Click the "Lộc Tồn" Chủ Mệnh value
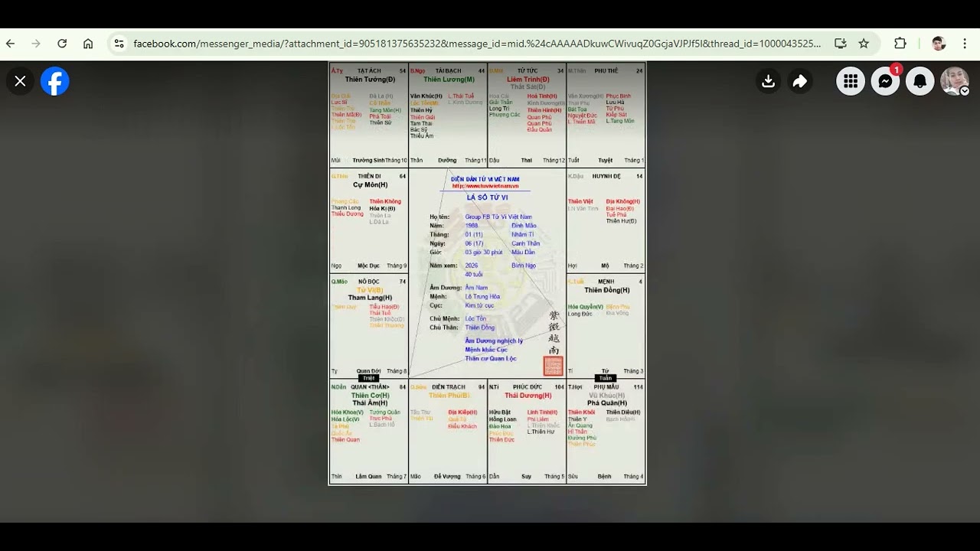980x551 pixels. pyautogui.click(x=475, y=319)
